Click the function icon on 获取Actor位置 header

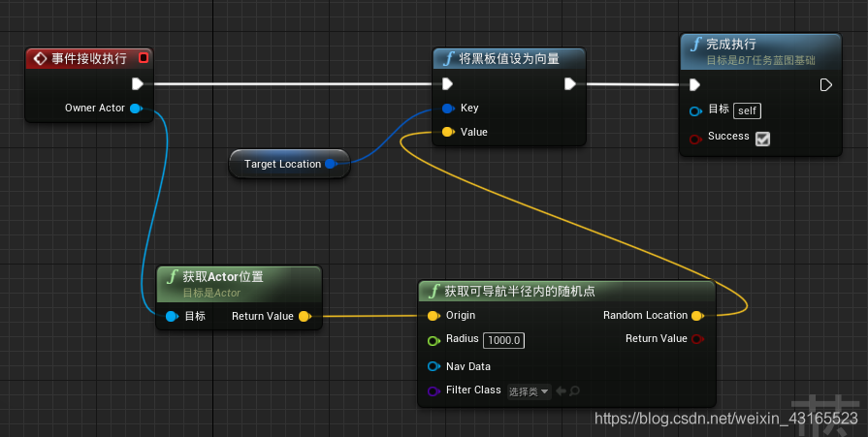click(x=174, y=276)
